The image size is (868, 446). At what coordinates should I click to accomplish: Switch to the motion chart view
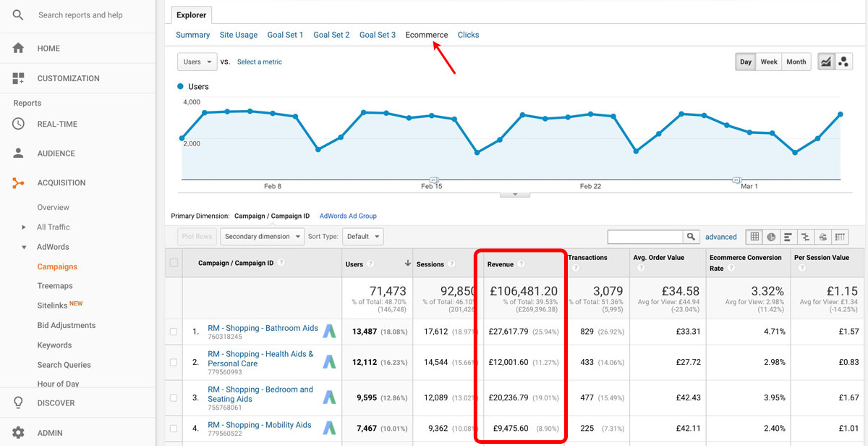(x=843, y=62)
